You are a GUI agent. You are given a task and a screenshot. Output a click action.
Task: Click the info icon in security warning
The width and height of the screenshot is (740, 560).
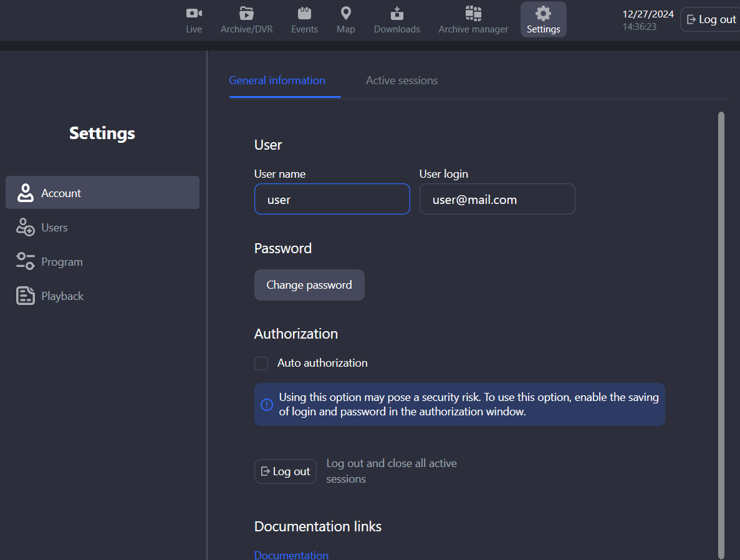267,405
